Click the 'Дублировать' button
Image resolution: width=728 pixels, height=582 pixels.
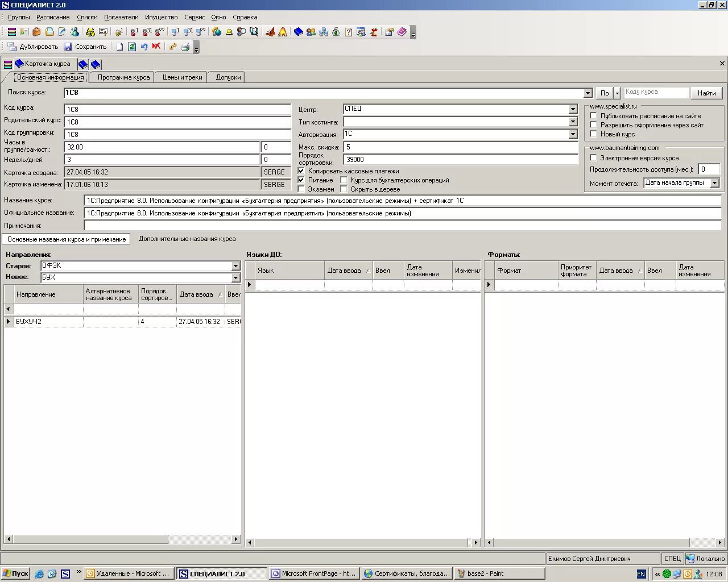pos(33,47)
